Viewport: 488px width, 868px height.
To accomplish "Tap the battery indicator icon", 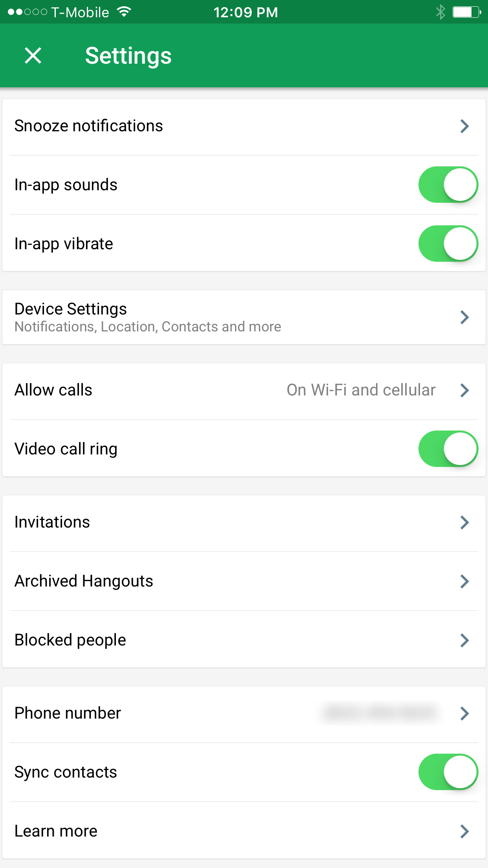I will [467, 12].
